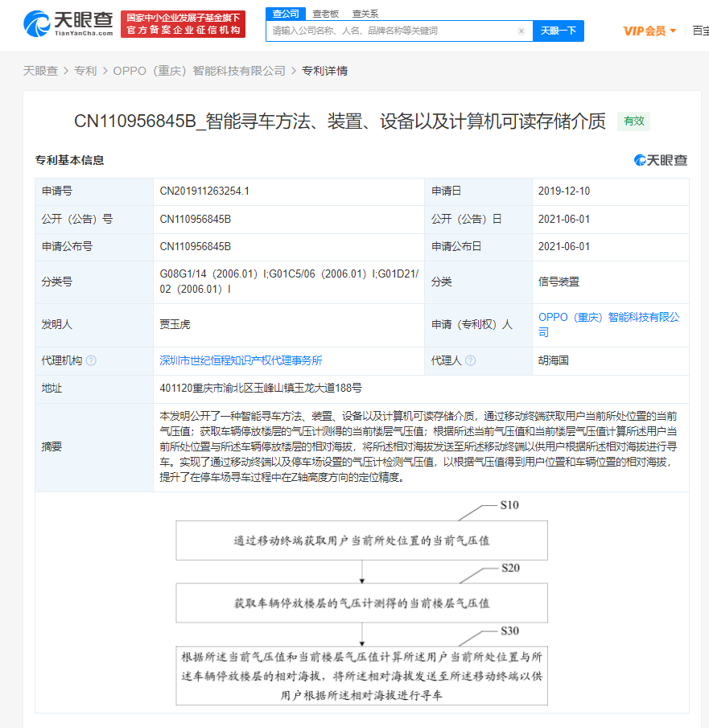This screenshot has height=728, width=709.
Task: Click the 天眼一下 search button
Action: pyautogui.click(x=558, y=31)
